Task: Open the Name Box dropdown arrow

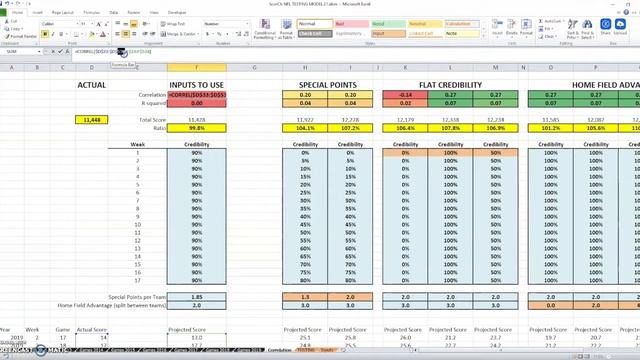Action: click(x=39, y=52)
